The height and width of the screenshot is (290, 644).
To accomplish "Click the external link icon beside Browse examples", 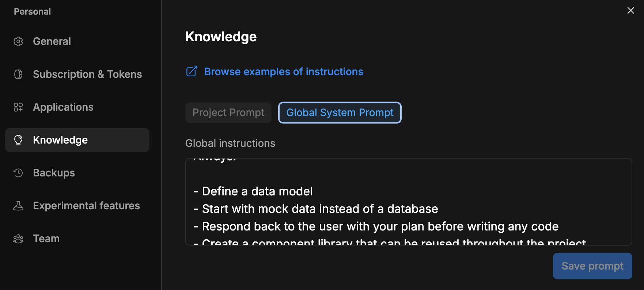I will click(x=192, y=71).
